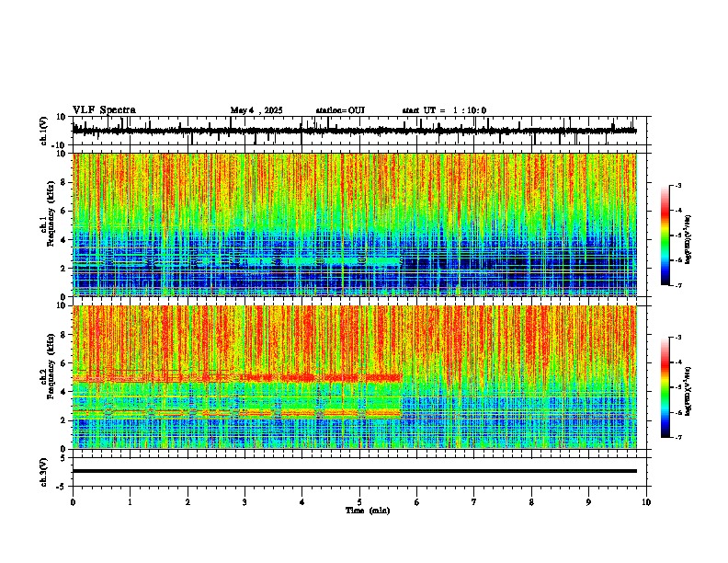Click the "-7" label on ch.1 color bar
This screenshot has width=728, height=563.
click(x=678, y=285)
